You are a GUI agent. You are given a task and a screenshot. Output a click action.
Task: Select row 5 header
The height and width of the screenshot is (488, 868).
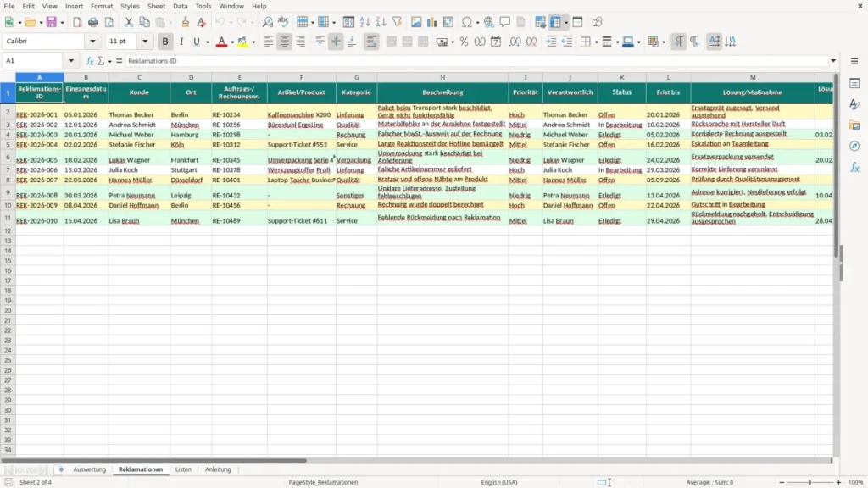[8, 144]
